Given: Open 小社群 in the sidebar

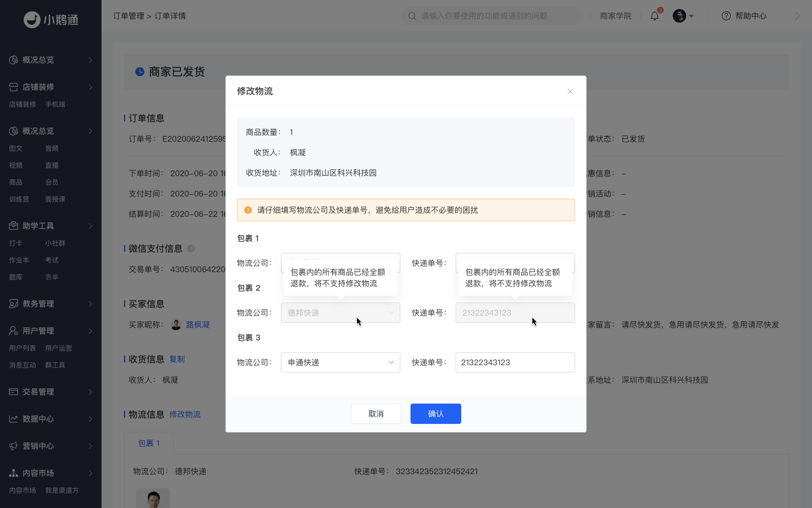Looking at the screenshot, I should (55, 243).
